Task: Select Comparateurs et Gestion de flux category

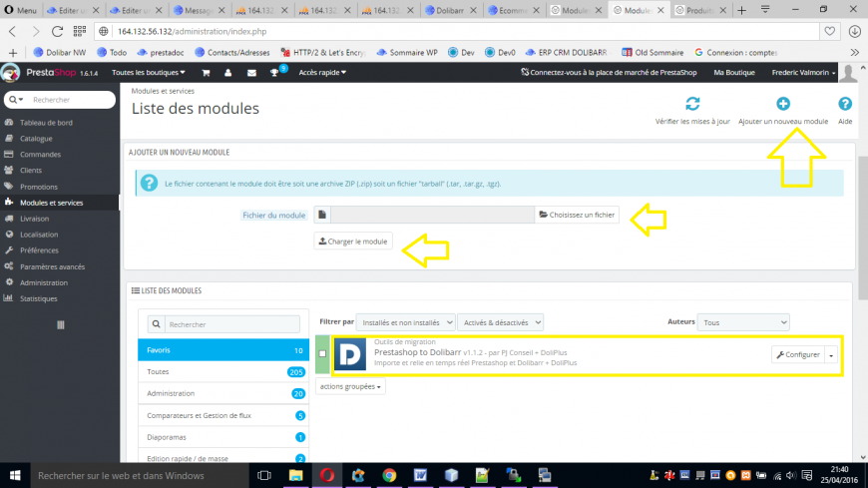Action: (x=223, y=415)
